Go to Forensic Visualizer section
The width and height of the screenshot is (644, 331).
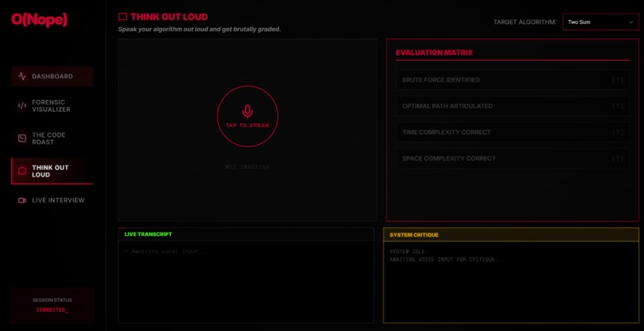point(52,106)
